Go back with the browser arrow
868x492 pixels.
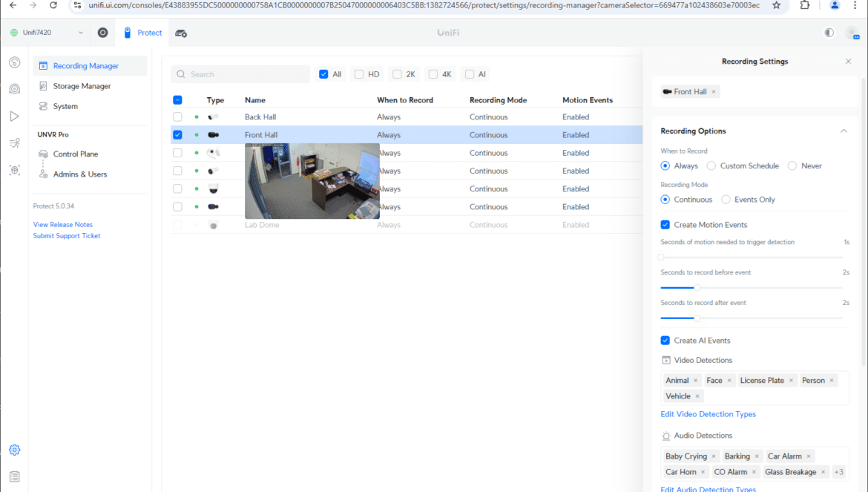pos(13,5)
